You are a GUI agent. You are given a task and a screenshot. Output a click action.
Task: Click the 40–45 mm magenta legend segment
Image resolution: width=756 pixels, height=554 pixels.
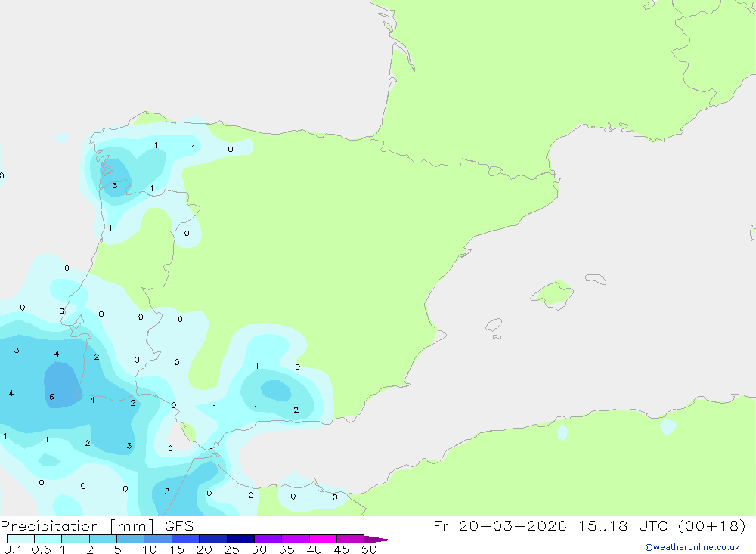coord(323,539)
